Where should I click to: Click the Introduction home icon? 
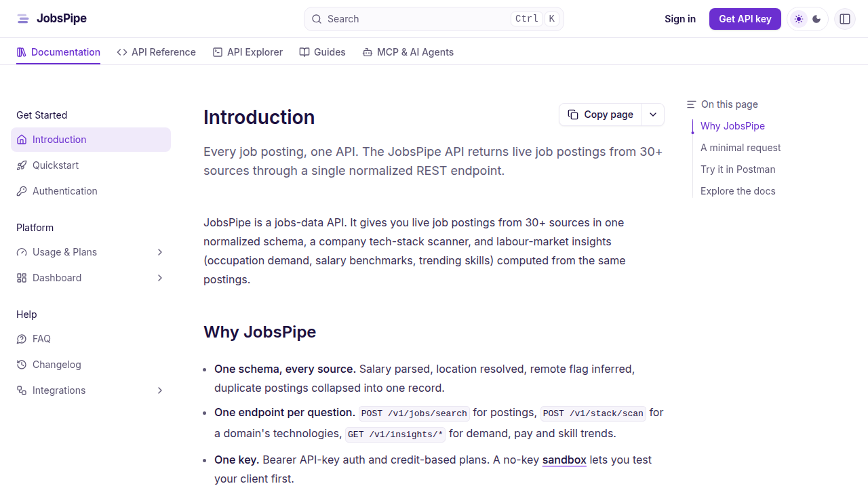(22, 140)
